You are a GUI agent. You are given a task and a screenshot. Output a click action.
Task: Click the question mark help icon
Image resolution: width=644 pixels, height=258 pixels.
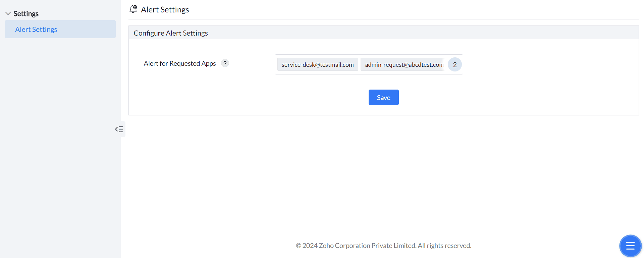225,63
